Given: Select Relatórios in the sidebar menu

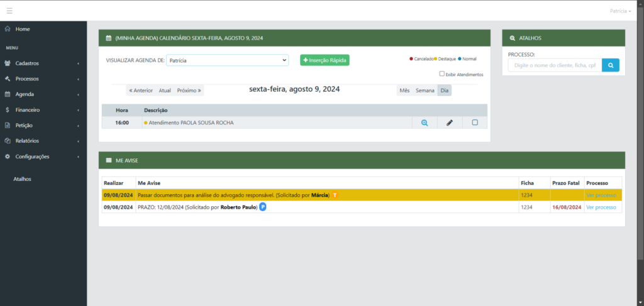Looking at the screenshot, I should coord(27,141).
